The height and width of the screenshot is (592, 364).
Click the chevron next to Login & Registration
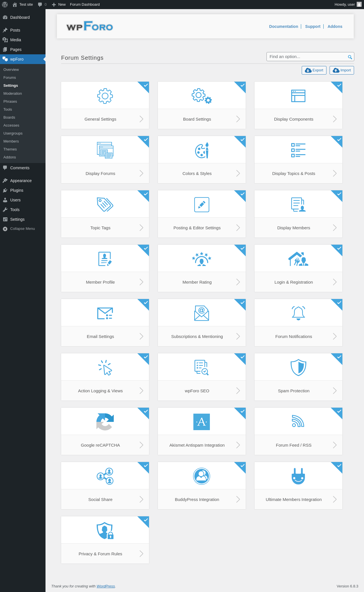(335, 282)
